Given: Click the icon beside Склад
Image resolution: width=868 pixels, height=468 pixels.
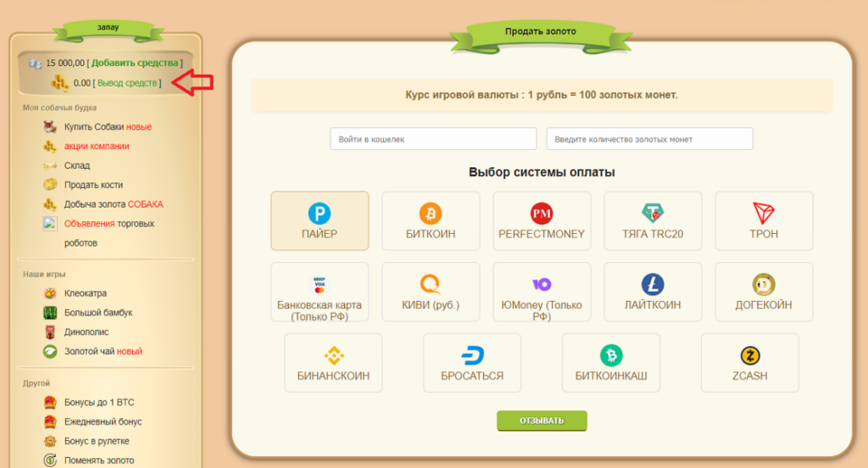Looking at the screenshot, I should pos(50,165).
